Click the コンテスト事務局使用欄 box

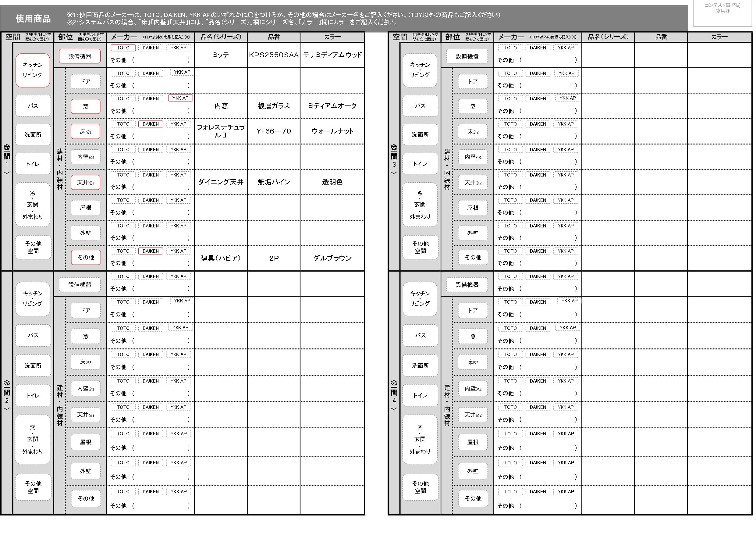722,13
